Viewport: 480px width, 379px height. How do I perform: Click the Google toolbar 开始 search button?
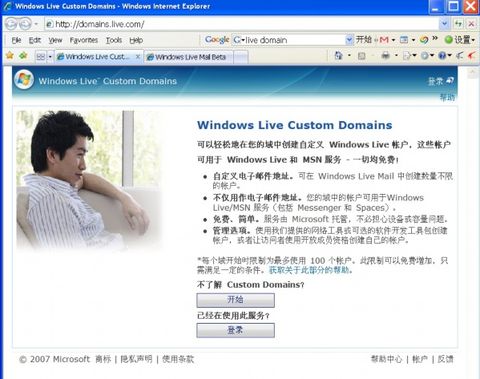coord(363,40)
